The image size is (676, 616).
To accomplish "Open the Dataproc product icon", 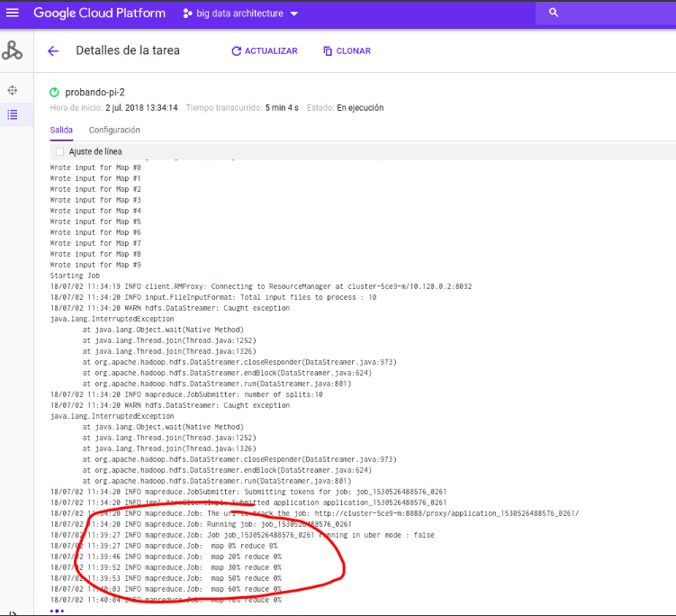I will pos(12,50).
